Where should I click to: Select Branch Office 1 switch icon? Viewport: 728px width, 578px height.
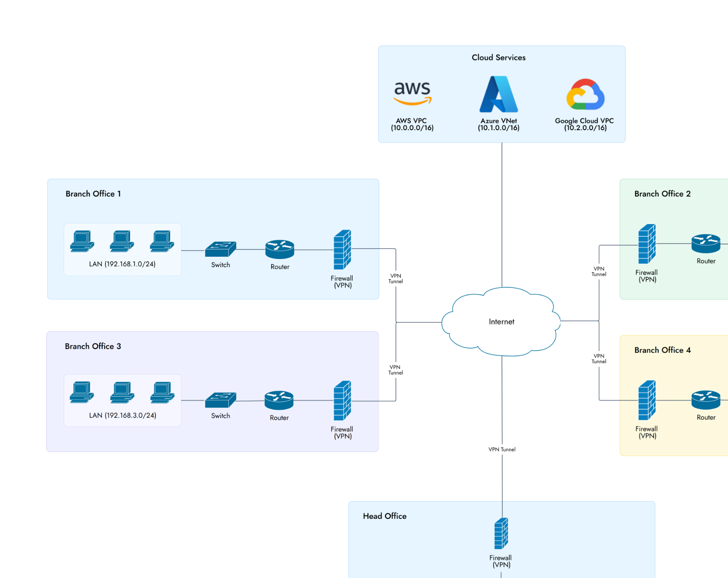(x=221, y=249)
